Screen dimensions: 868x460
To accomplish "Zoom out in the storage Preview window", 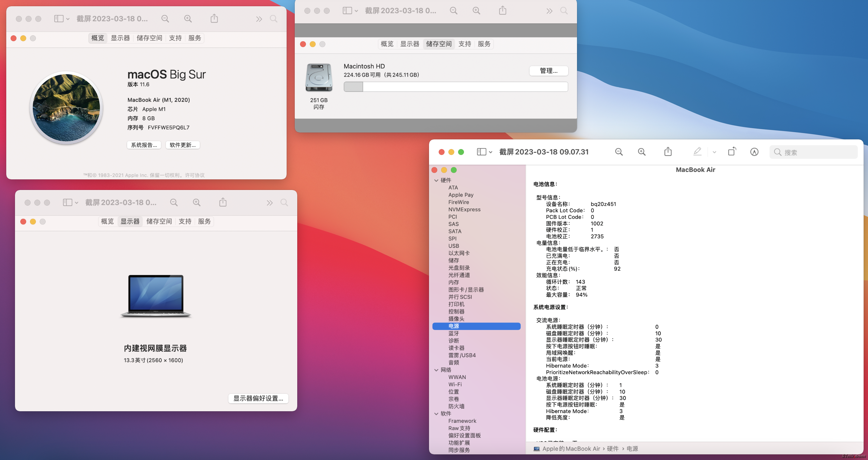I will tap(454, 11).
